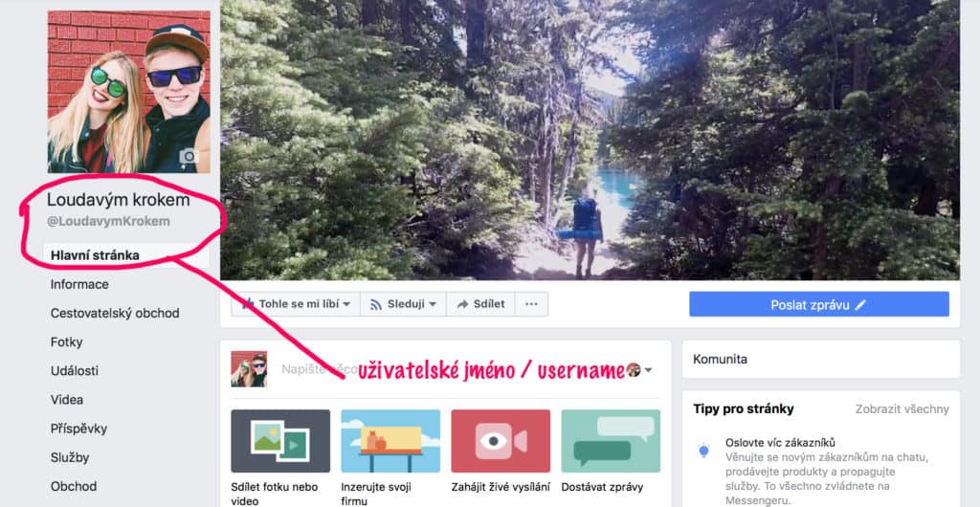
Task: Click the Sdílet button
Action: [x=480, y=304]
